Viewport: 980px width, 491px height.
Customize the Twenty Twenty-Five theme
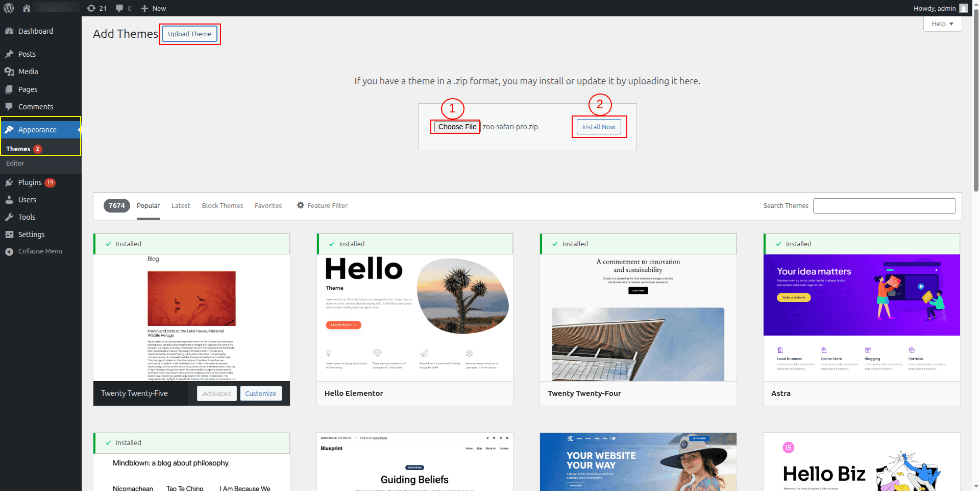(260, 393)
